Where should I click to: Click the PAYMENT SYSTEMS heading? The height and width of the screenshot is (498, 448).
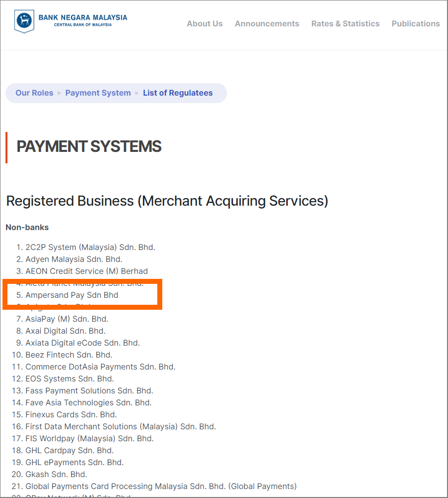coord(89,146)
